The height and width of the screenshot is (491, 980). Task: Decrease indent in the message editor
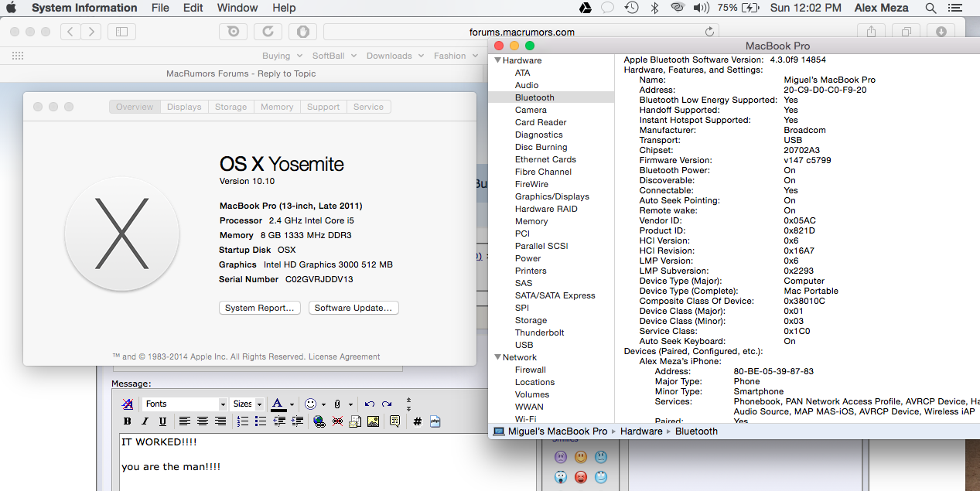[278, 421]
